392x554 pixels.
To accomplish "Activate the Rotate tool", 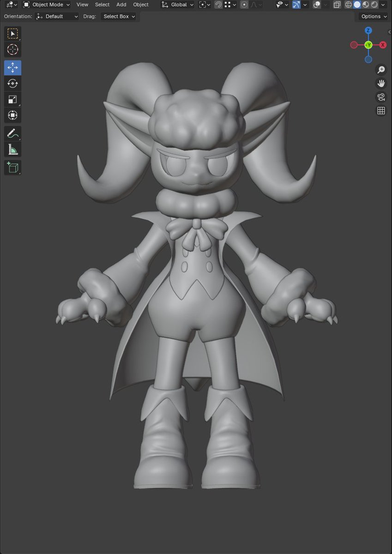I will point(12,84).
